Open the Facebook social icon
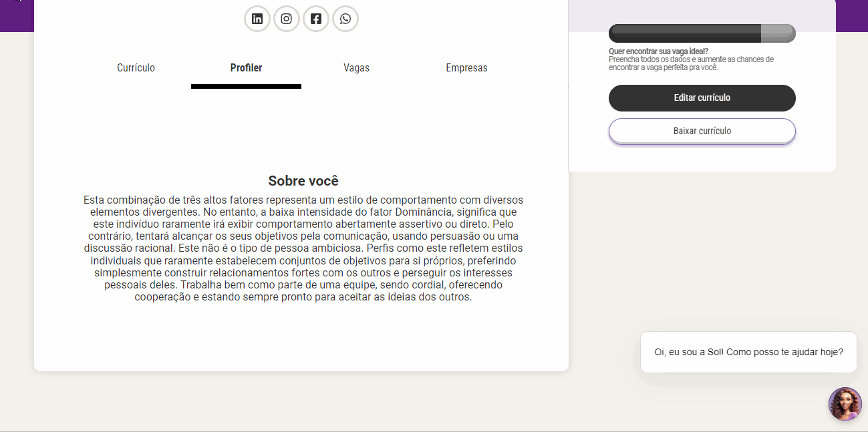868x432 pixels. click(316, 19)
